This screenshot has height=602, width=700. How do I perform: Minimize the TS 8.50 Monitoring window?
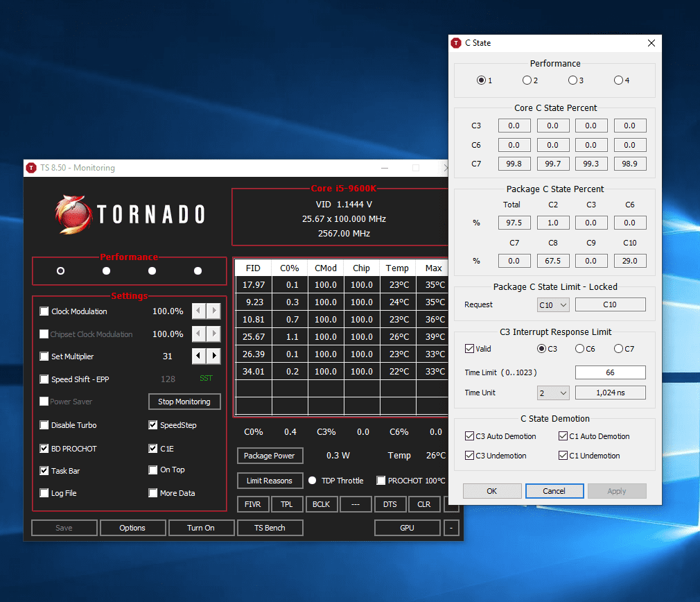[385, 168]
